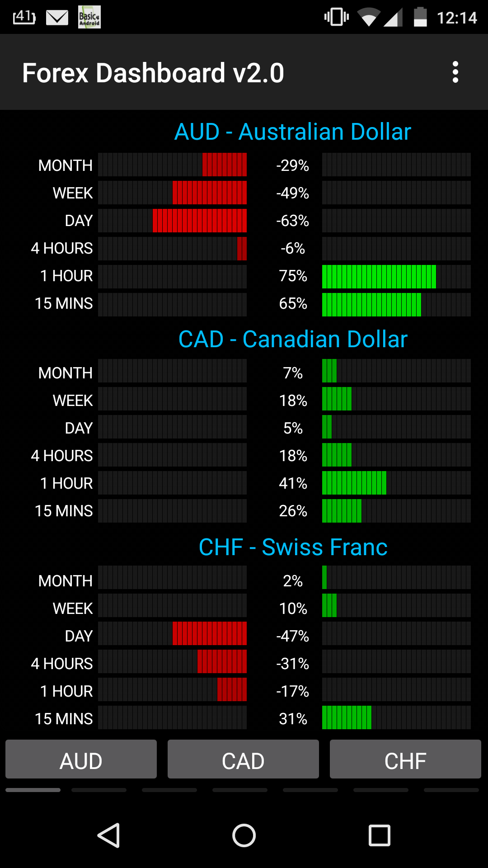Screen dimensions: 488x868
Task: Tap the AUD 1 HOUR green strength bar
Action: 379,276
